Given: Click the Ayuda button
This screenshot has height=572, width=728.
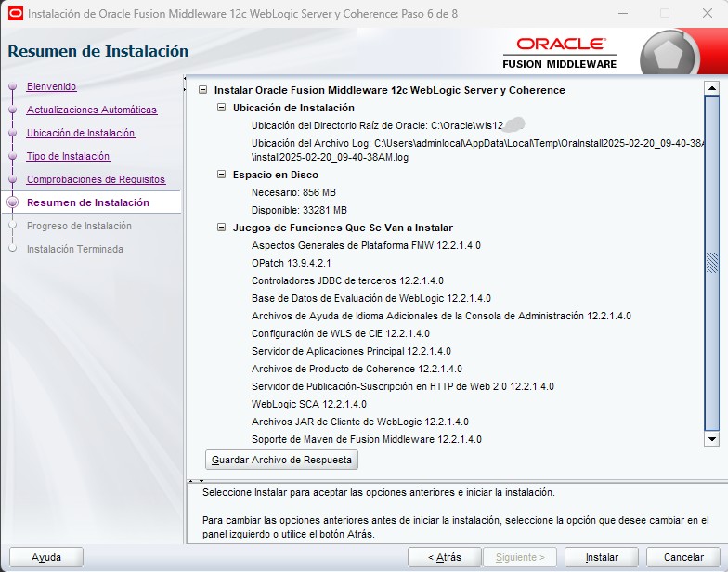Looking at the screenshot, I should click(x=46, y=557).
